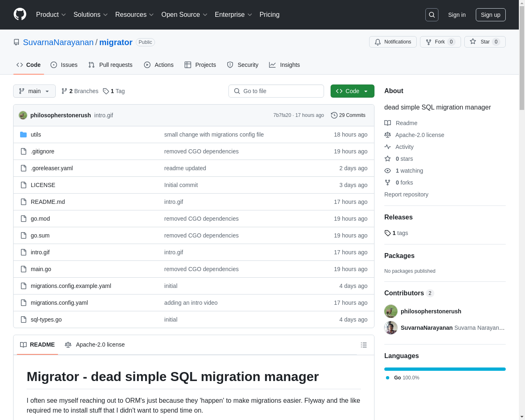Open SuvarnaNarayanan owner profile link
The image size is (525, 420).
click(x=58, y=42)
